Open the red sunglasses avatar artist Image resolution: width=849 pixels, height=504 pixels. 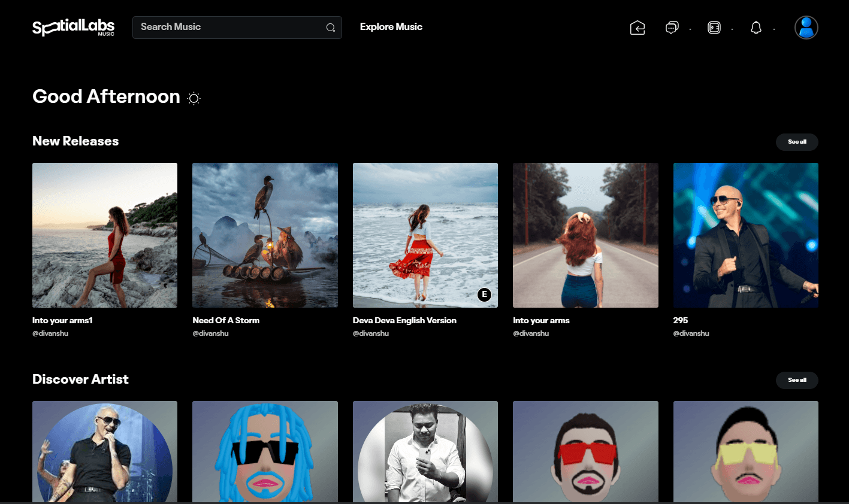tap(585, 452)
